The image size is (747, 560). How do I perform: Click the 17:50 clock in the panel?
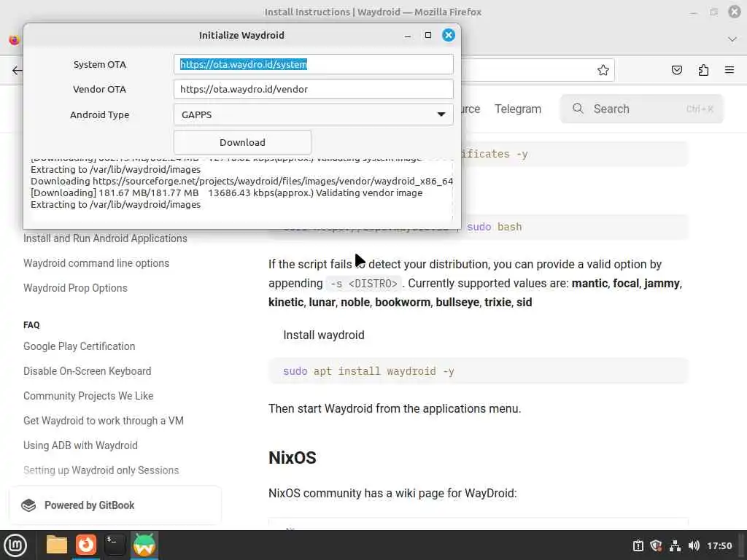[719, 545]
